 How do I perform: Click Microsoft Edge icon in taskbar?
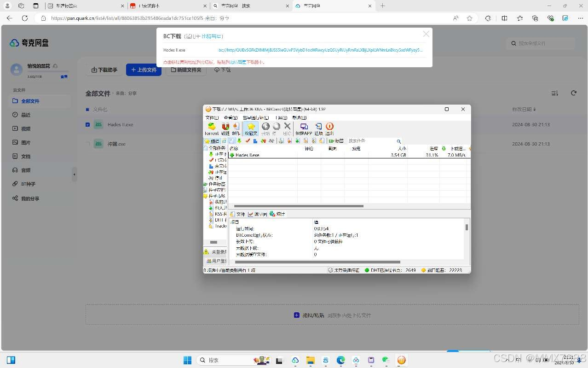(x=340, y=360)
